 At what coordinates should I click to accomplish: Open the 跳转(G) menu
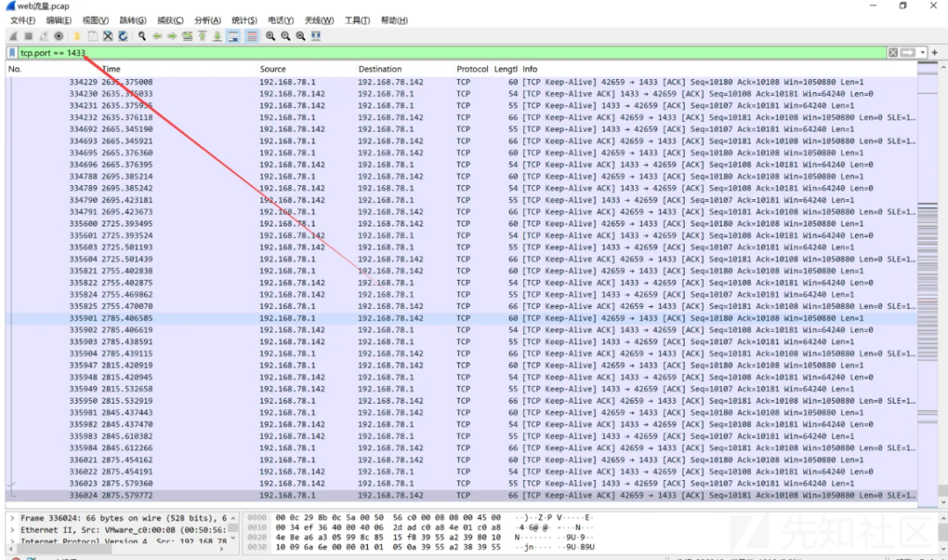tap(133, 20)
